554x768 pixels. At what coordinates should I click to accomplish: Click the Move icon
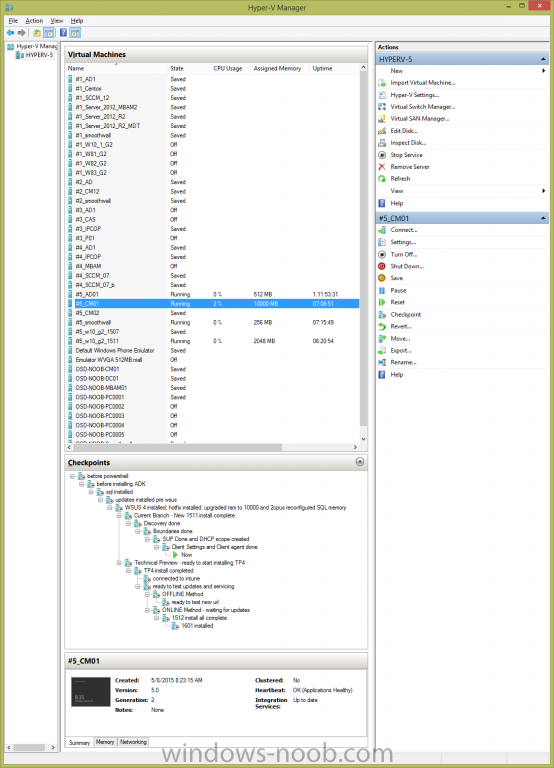click(382, 338)
